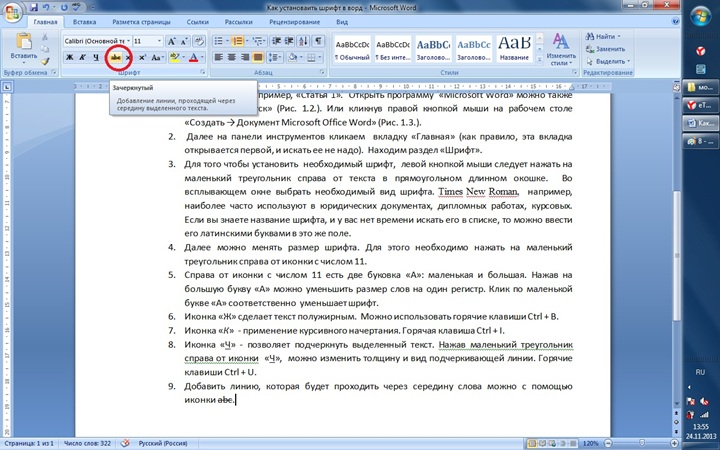Open the round Office button menu
The height and width of the screenshot is (450, 720).
(12, 11)
